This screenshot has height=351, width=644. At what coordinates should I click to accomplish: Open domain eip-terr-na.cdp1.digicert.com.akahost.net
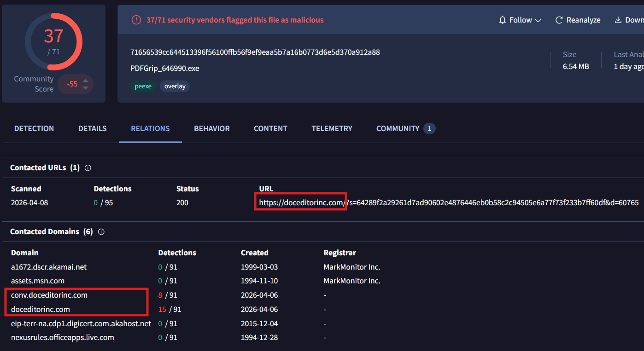pos(81,324)
